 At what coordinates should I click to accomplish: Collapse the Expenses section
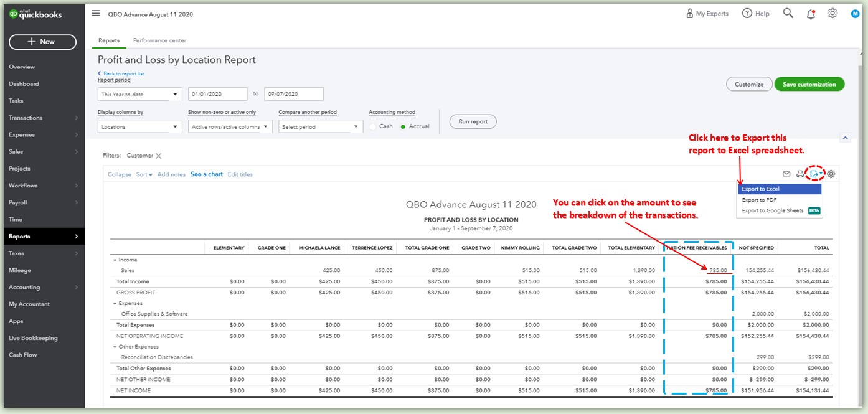pyautogui.click(x=115, y=303)
